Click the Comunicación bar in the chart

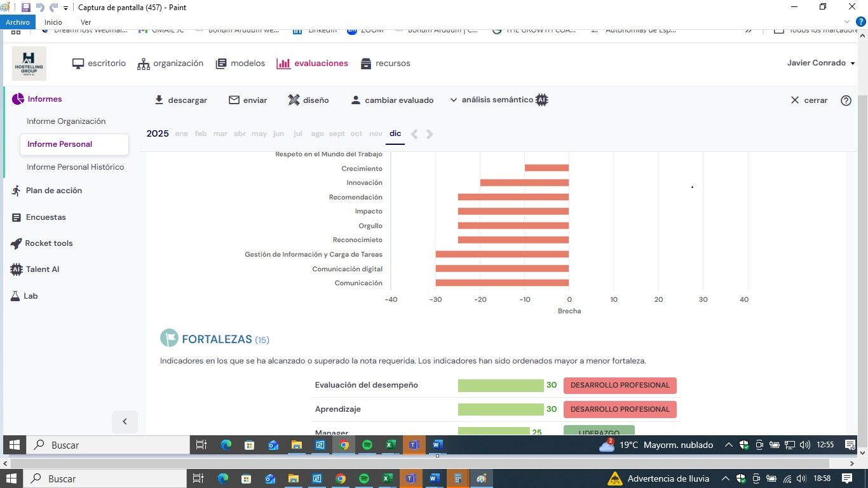502,283
